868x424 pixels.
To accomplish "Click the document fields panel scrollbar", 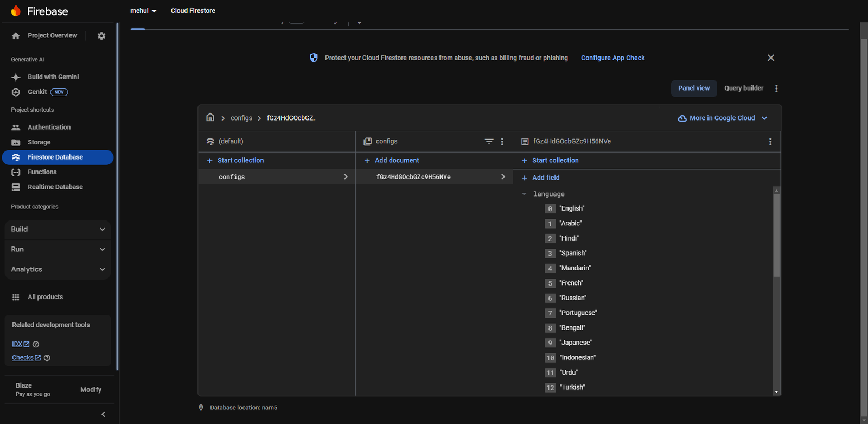I will pos(776,236).
